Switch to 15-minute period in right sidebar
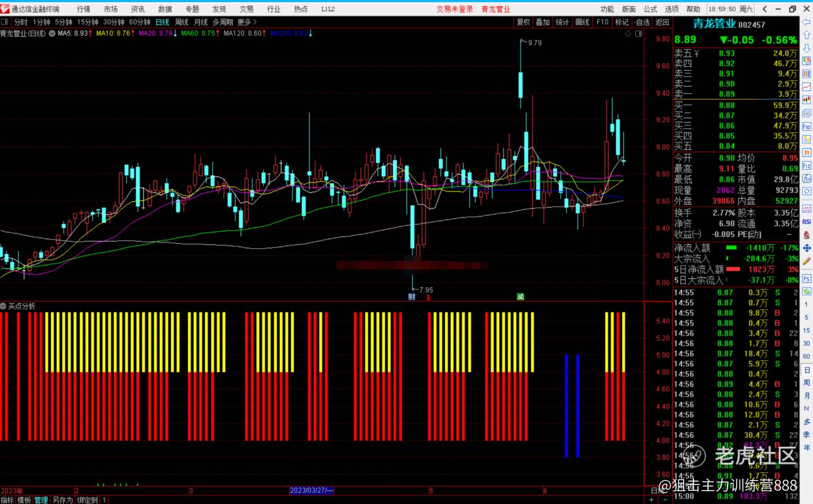813x504 pixels. point(806,330)
